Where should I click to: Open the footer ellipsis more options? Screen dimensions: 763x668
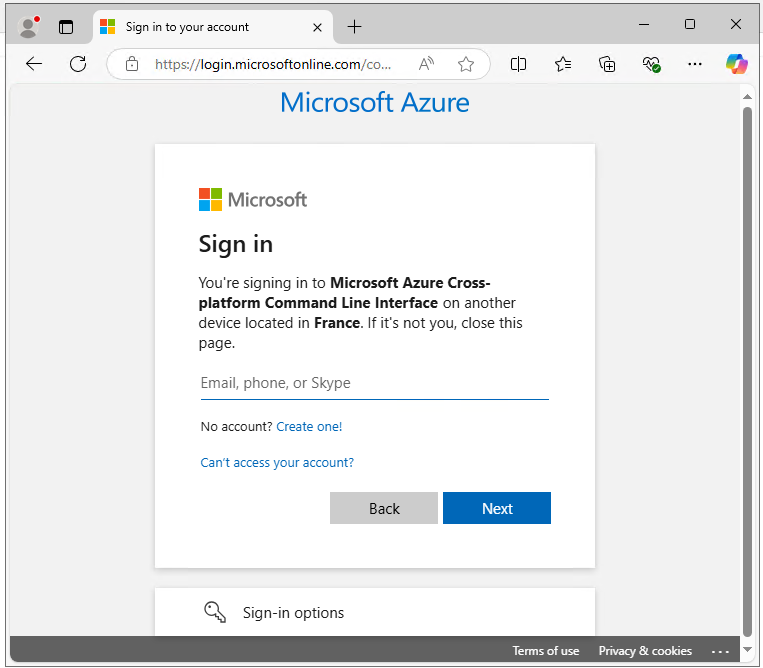click(720, 651)
